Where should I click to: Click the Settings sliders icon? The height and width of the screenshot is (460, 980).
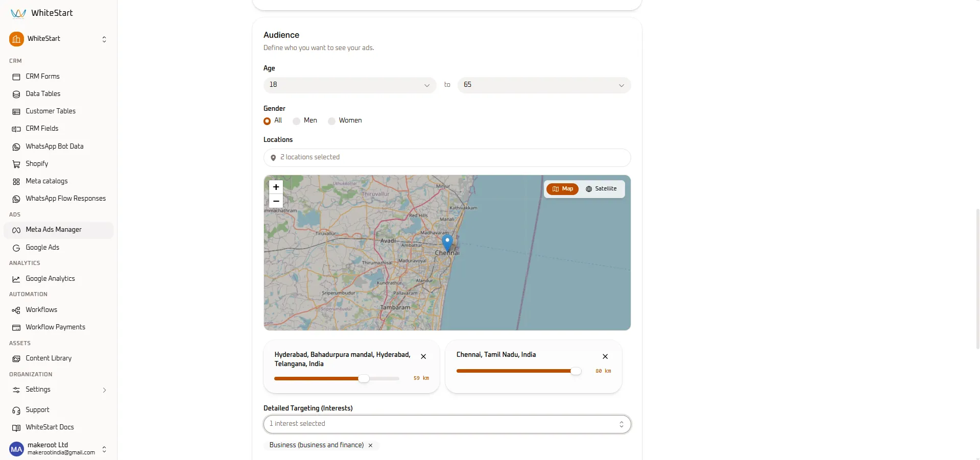pos(16,390)
